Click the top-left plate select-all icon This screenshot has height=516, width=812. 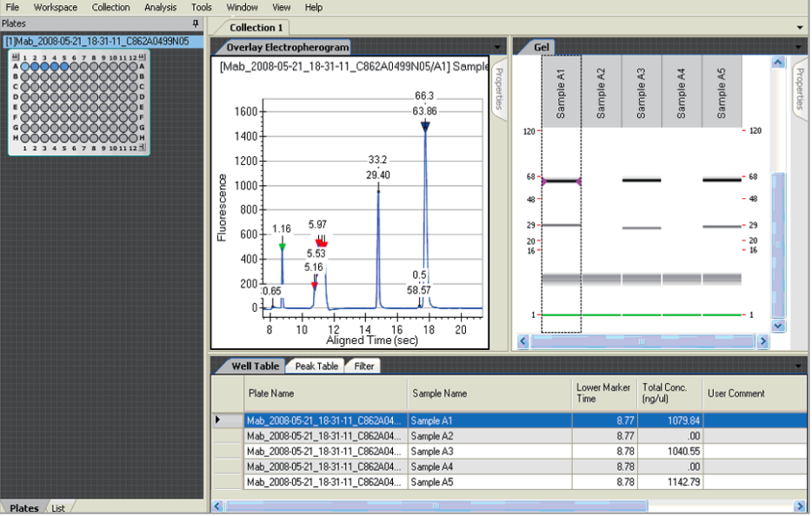(x=15, y=56)
